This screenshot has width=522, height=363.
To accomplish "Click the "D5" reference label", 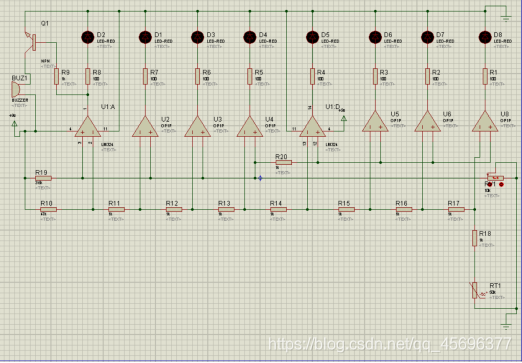I will coord(325,35).
